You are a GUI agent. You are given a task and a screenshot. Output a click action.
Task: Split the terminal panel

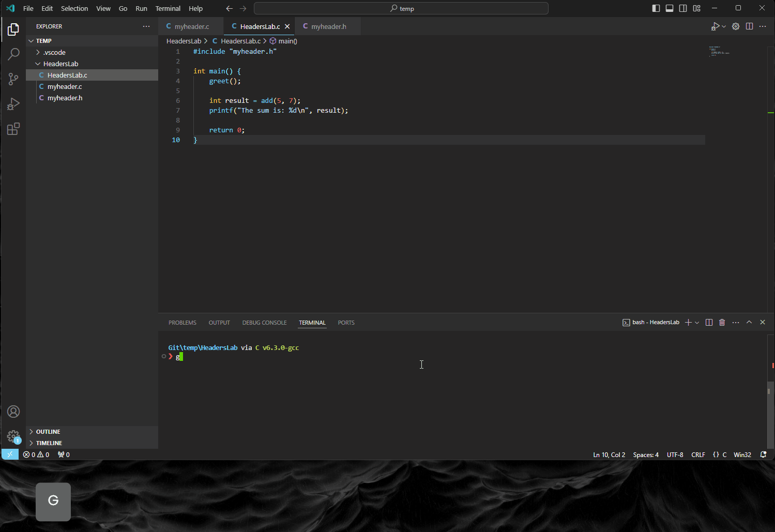(709, 322)
